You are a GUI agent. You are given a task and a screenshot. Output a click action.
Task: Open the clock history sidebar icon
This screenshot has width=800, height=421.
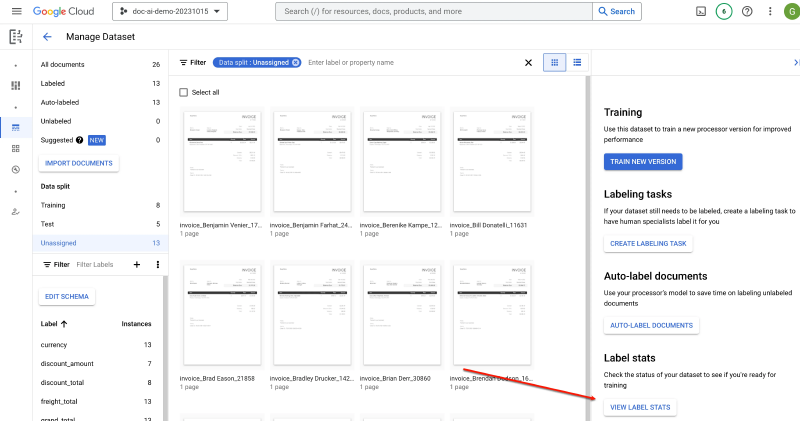coord(16,170)
